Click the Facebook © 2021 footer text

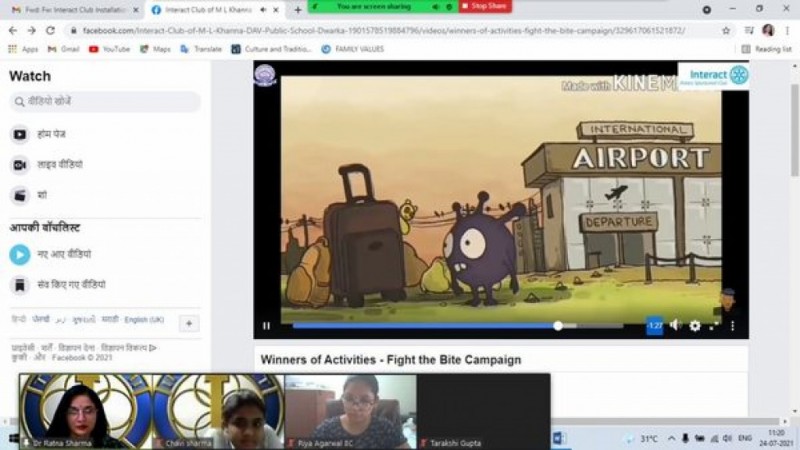click(82, 358)
